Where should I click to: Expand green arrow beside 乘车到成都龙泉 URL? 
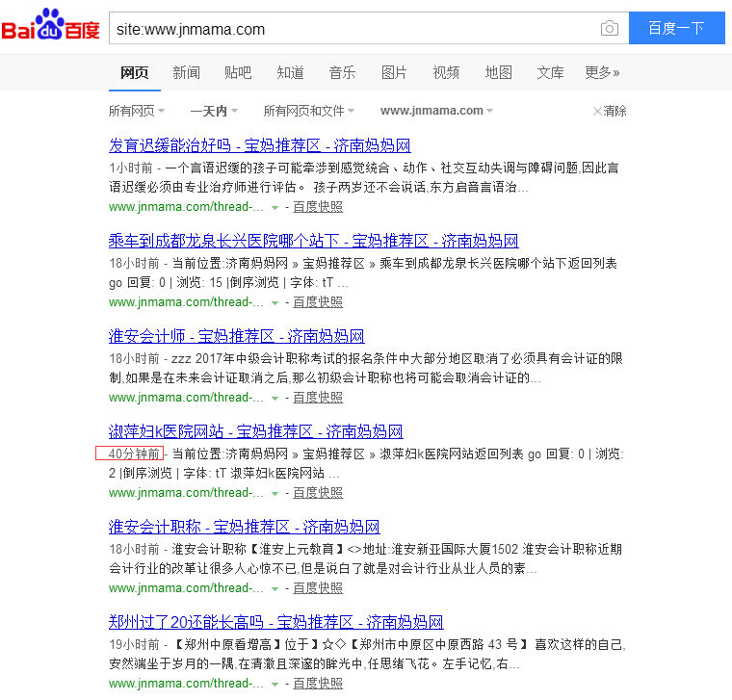274,303
